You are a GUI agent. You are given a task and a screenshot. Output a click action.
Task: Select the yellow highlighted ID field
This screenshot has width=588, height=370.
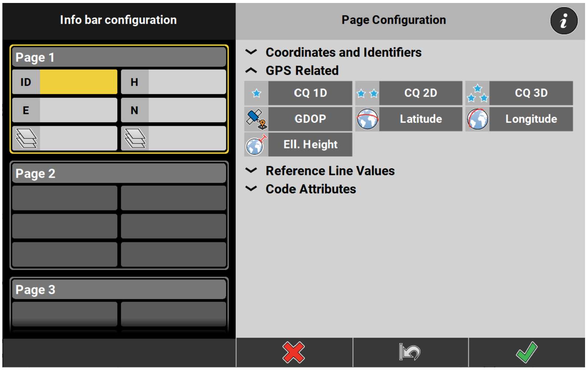pyautogui.click(x=78, y=82)
